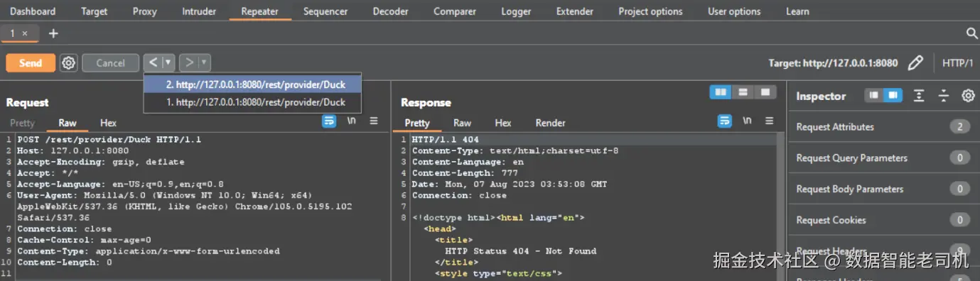Toggle word wrap in Request editor
Viewport: 980px width, 281px height.
(x=329, y=121)
